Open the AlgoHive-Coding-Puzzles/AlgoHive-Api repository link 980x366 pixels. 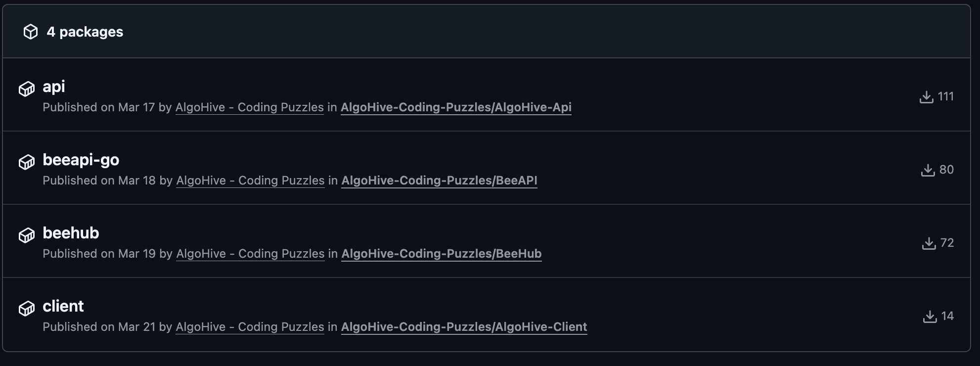[x=456, y=107]
